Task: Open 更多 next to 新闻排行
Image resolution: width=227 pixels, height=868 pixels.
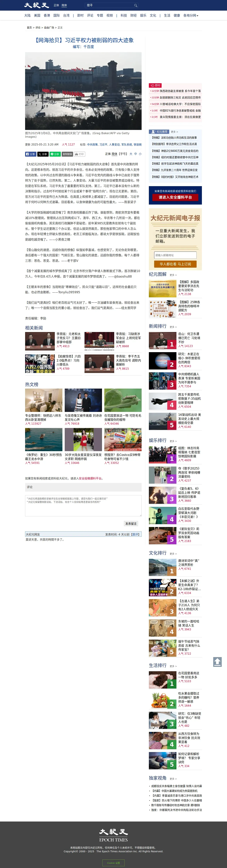Action: [173, 327]
